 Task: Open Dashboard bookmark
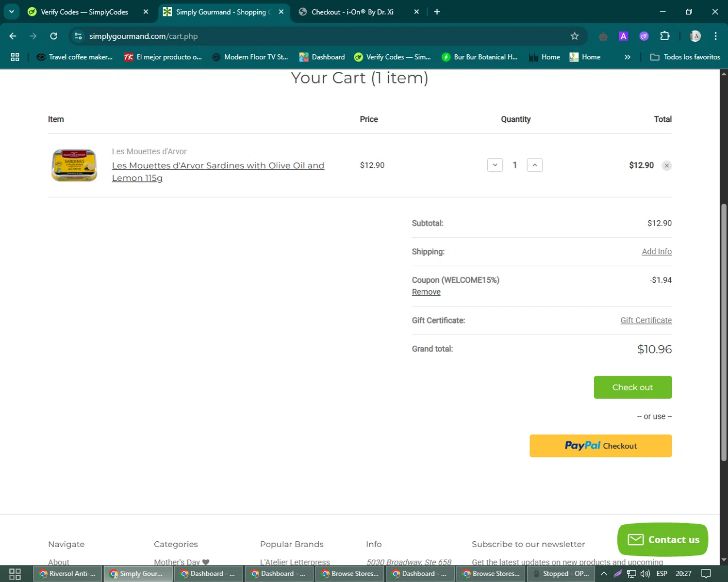click(322, 57)
